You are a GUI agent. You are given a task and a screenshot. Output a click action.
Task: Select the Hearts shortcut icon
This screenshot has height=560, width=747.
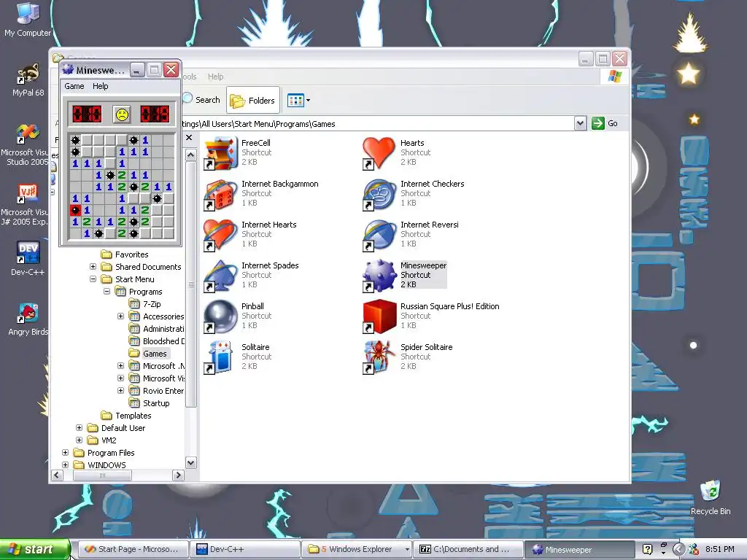[379, 153]
